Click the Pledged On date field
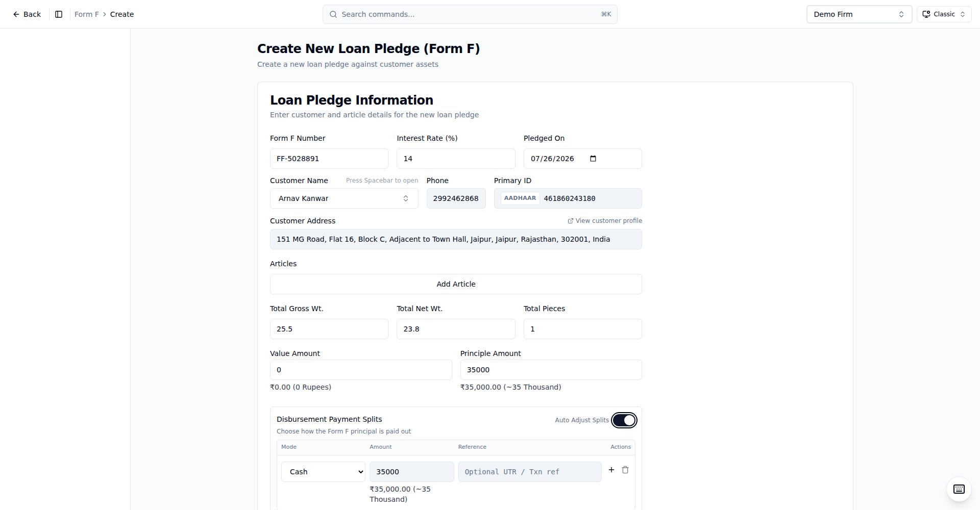 tap(582, 159)
